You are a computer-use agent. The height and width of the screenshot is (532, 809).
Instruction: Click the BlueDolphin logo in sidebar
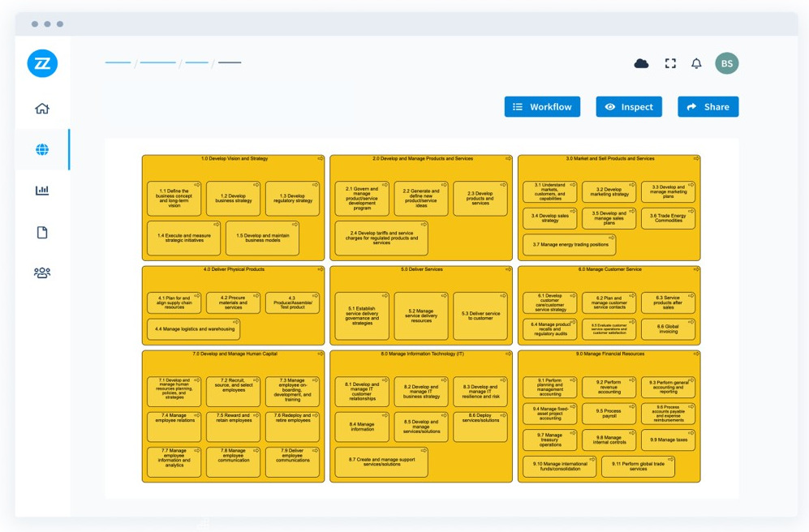coord(42,63)
